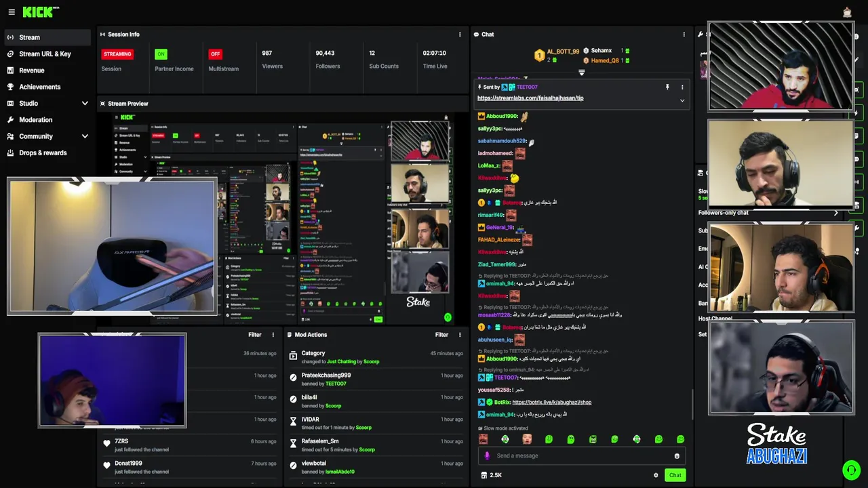Image resolution: width=868 pixels, height=488 pixels.
Task: Click the Chat panel speech-bubble icon
Action: click(x=476, y=35)
